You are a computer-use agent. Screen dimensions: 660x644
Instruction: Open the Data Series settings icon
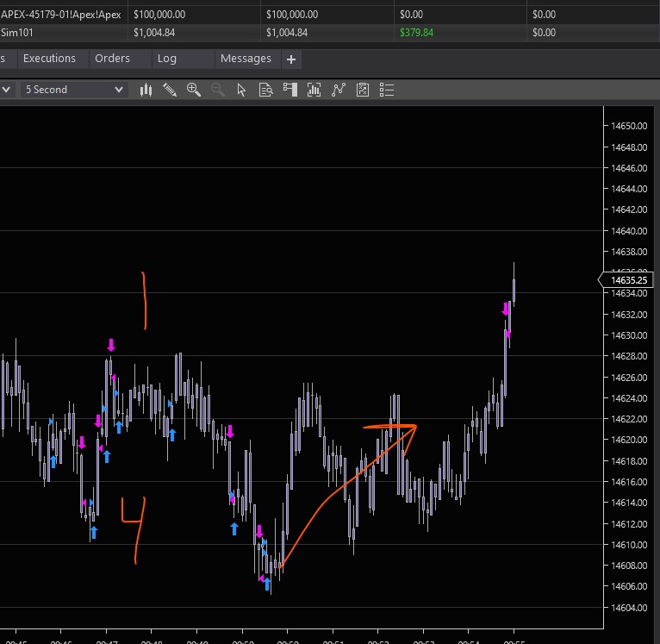[x=314, y=90]
